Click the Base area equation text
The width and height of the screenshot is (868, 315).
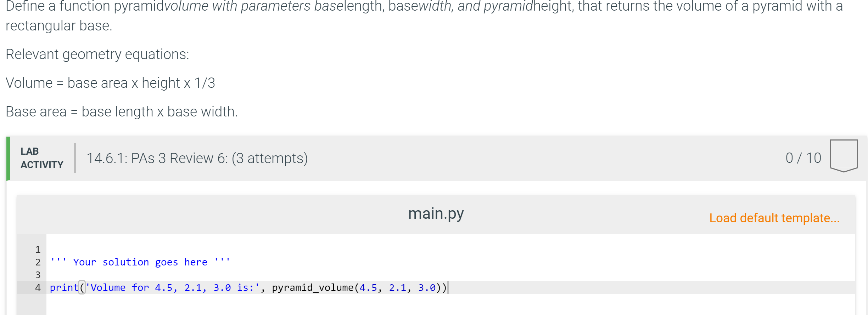coord(122,112)
